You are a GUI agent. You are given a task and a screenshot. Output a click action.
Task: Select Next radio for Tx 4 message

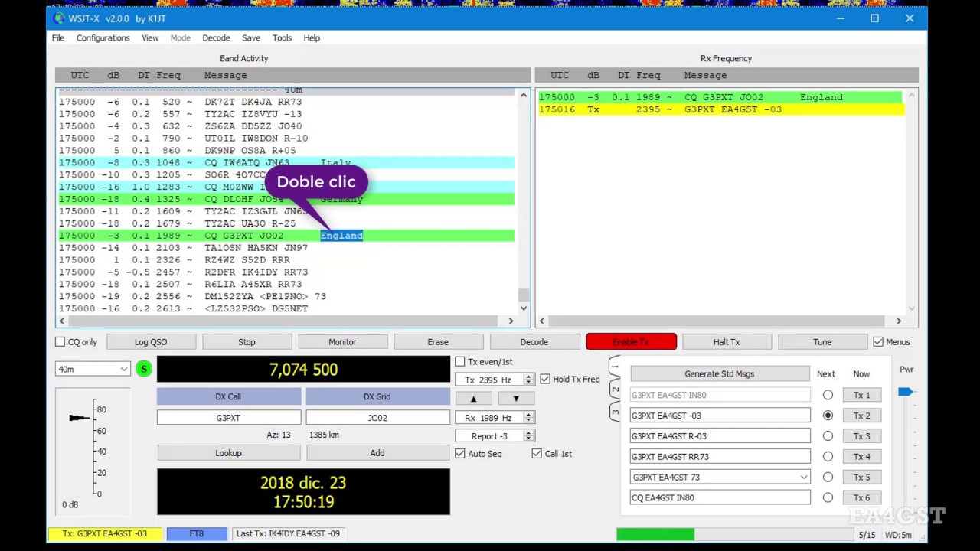tap(828, 457)
